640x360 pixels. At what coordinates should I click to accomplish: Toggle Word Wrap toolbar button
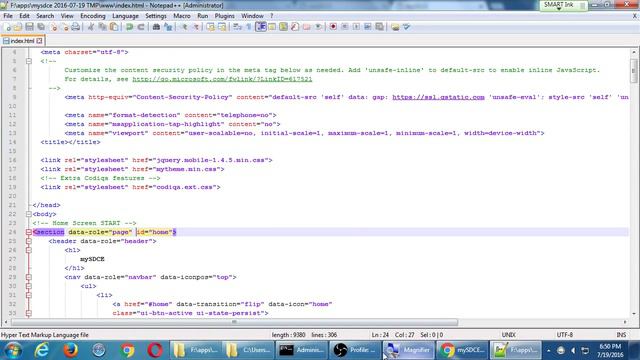click(237, 27)
